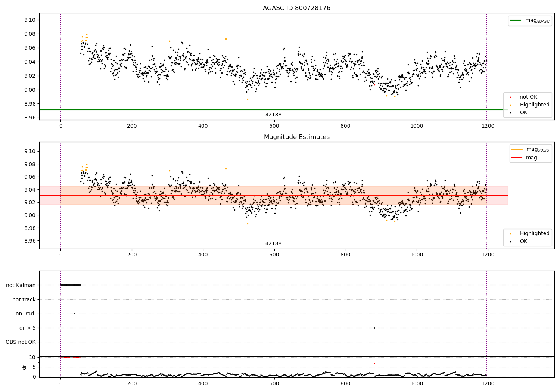
Task: Click the 'Magnitude Estimates' plot title
Action: pyautogui.click(x=296, y=137)
